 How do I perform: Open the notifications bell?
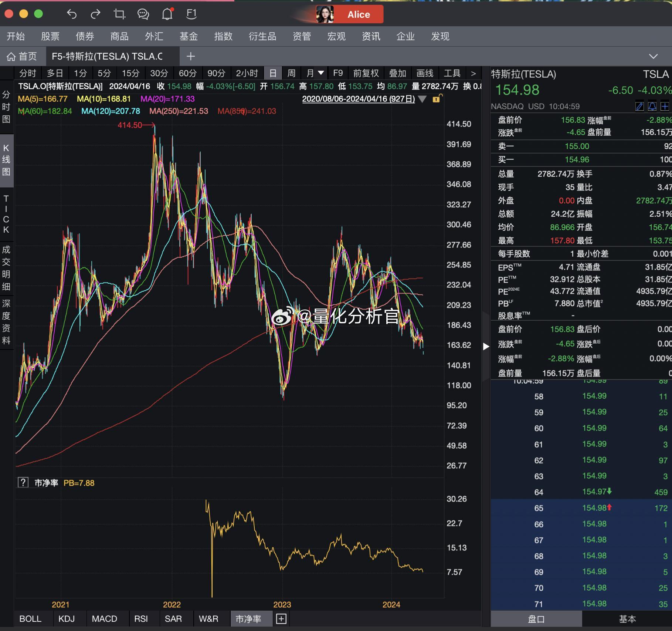point(167,14)
